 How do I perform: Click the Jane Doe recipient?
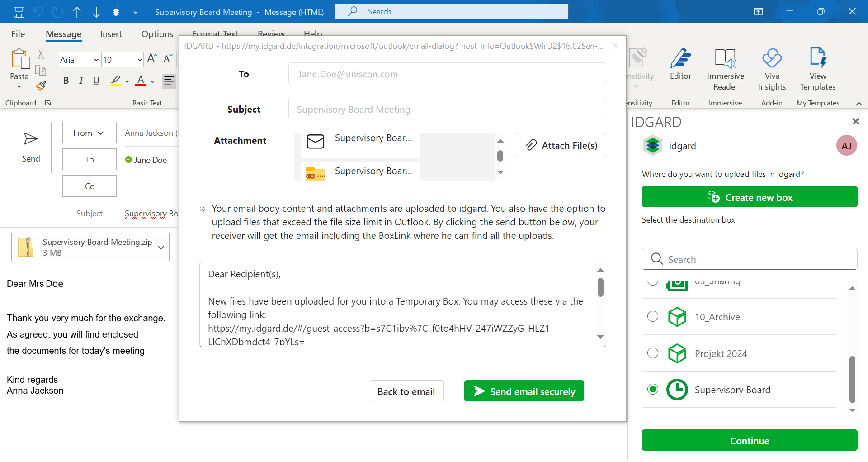pos(150,160)
